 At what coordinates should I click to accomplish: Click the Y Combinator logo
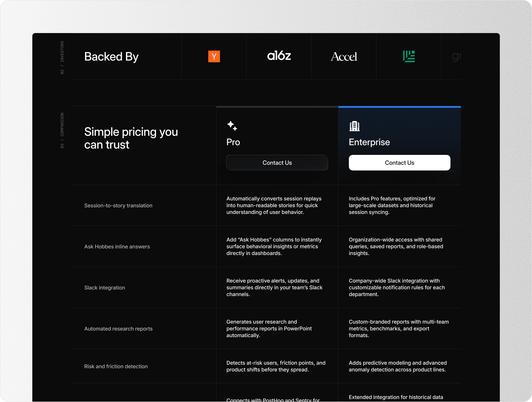coord(214,56)
